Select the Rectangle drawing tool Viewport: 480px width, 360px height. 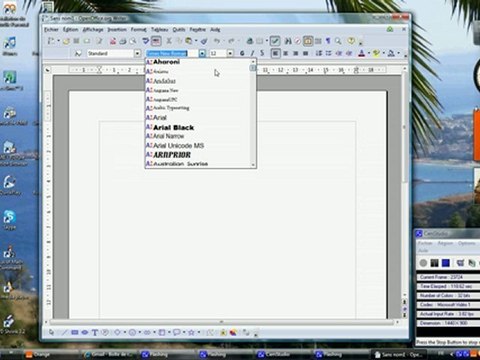coord(75,332)
